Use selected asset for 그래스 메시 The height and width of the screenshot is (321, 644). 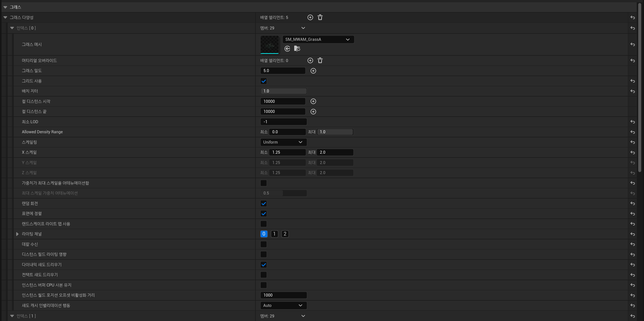(x=287, y=49)
